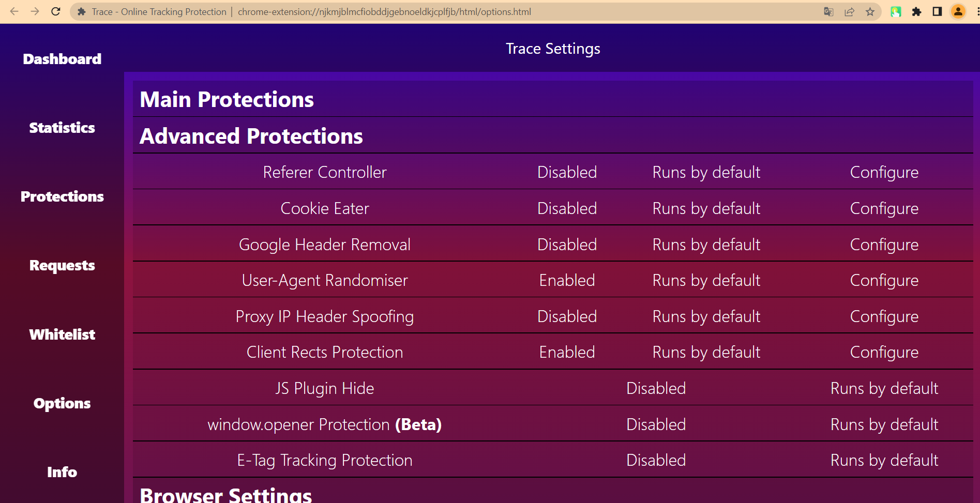Image resolution: width=980 pixels, height=503 pixels.
Task: Open the side panel icon
Action: (x=937, y=11)
